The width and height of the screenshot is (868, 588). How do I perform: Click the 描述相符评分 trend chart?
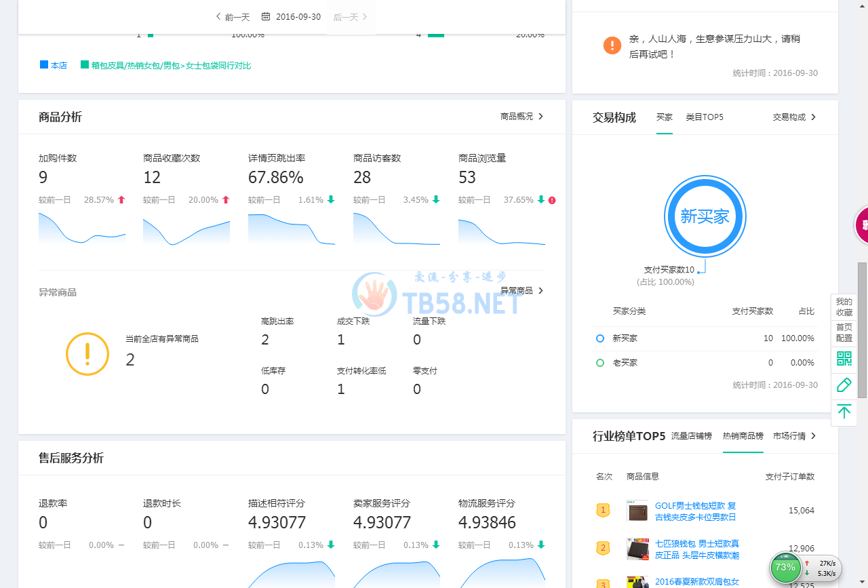tap(292, 574)
